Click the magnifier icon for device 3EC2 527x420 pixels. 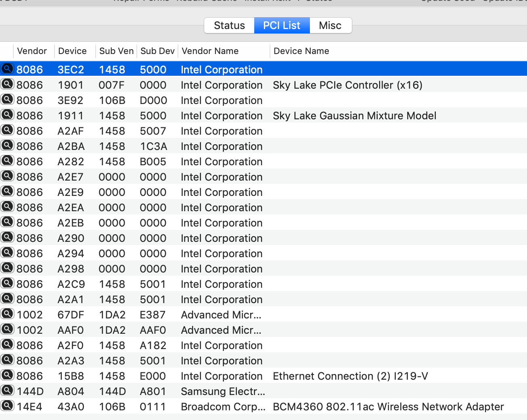pos(7,69)
